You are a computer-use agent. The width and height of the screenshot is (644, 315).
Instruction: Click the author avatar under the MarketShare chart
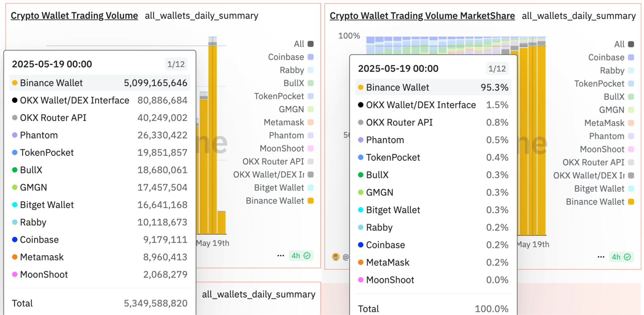[x=336, y=257]
